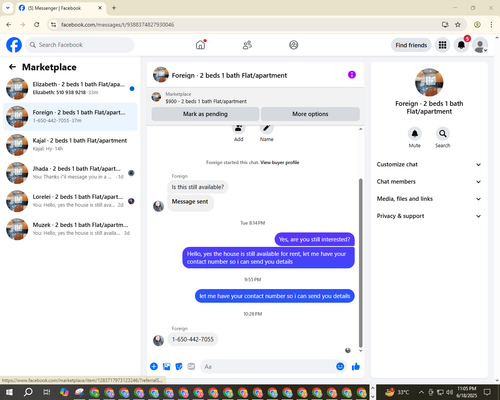Reload the page with browser refresh icon

(x=37, y=25)
